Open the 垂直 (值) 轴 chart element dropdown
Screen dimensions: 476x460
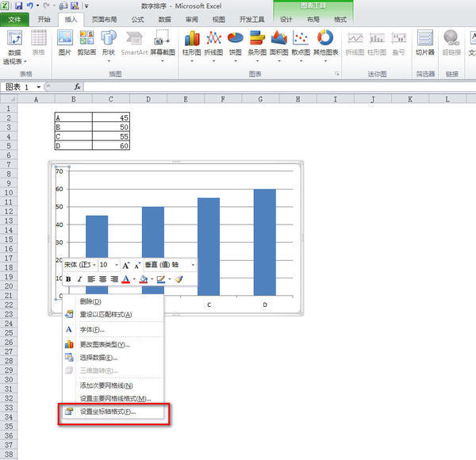193,265
